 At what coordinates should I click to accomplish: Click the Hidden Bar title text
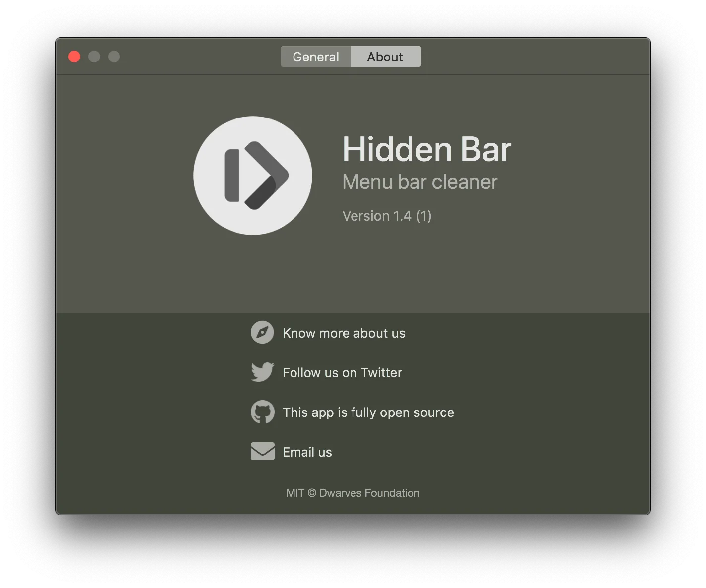click(x=426, y=149)
